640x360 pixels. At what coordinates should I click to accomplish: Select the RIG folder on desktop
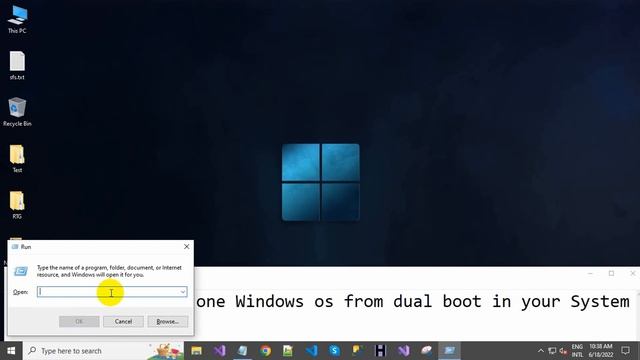coord(17,205)
